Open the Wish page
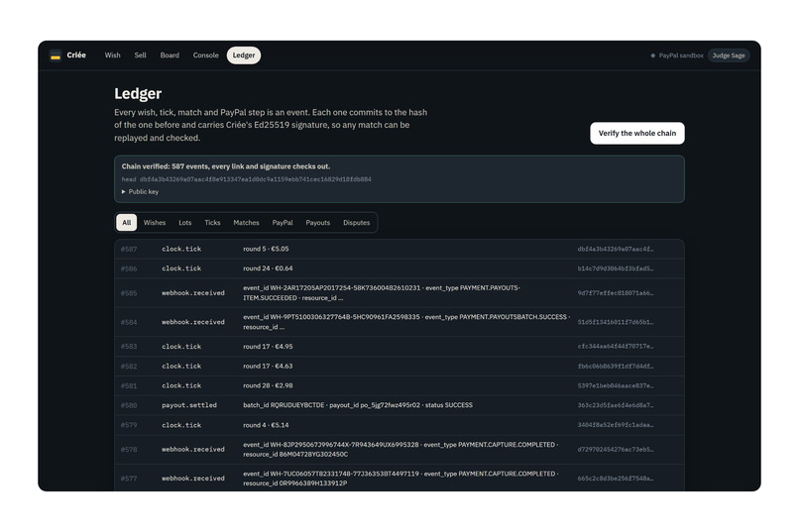Viewport: 799px width, 532px height. (x=113, y=55)
